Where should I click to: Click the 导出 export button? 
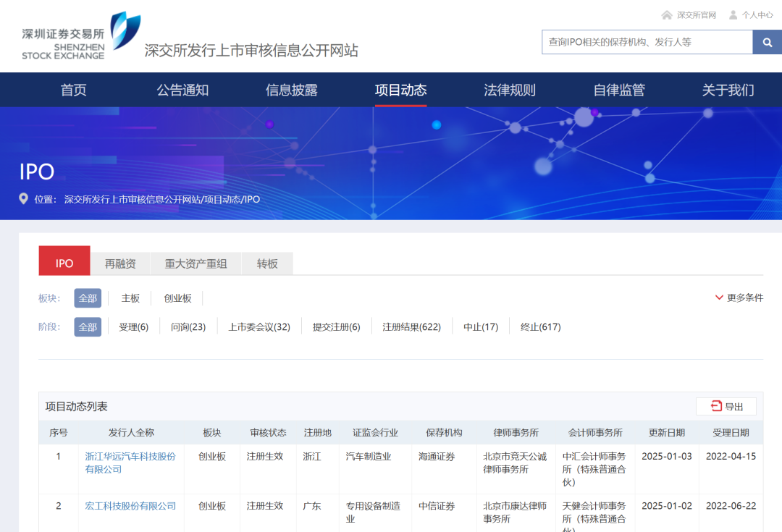pyautogui.click(x=726, y=407)
